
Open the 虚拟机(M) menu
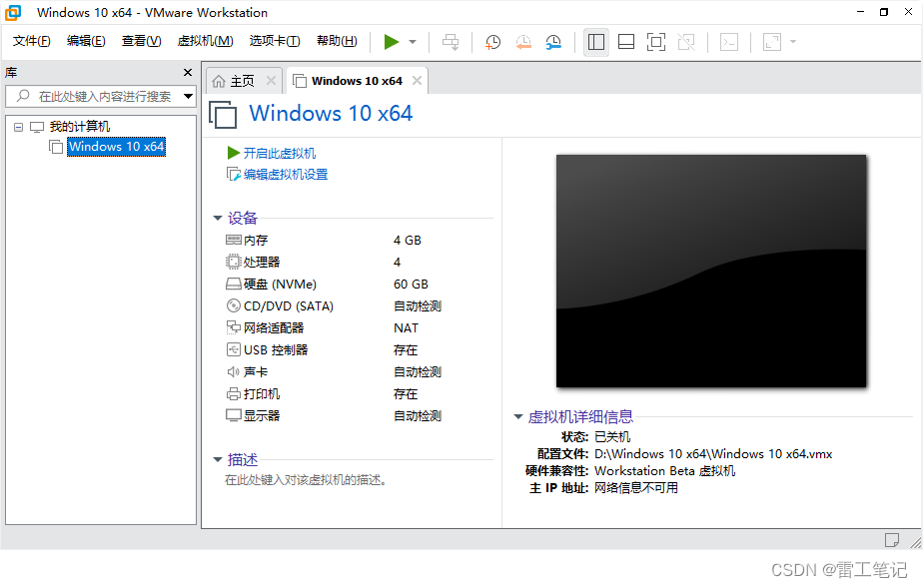pos(205,41)
